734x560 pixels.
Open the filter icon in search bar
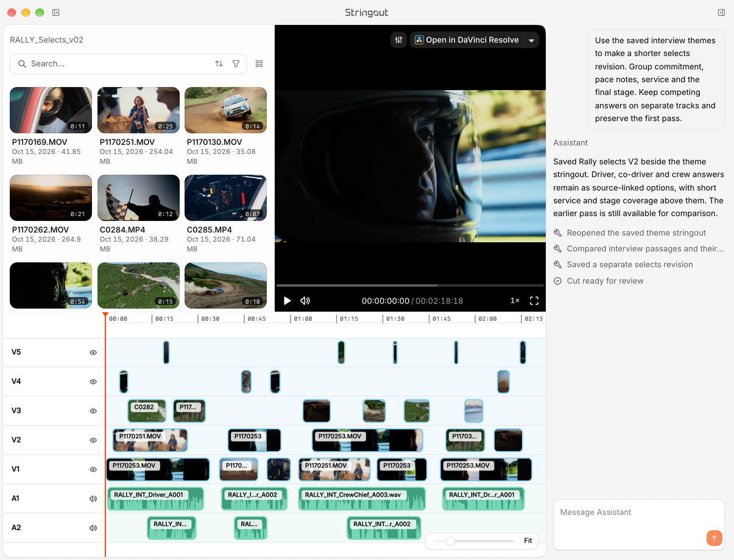click(236, 64)
